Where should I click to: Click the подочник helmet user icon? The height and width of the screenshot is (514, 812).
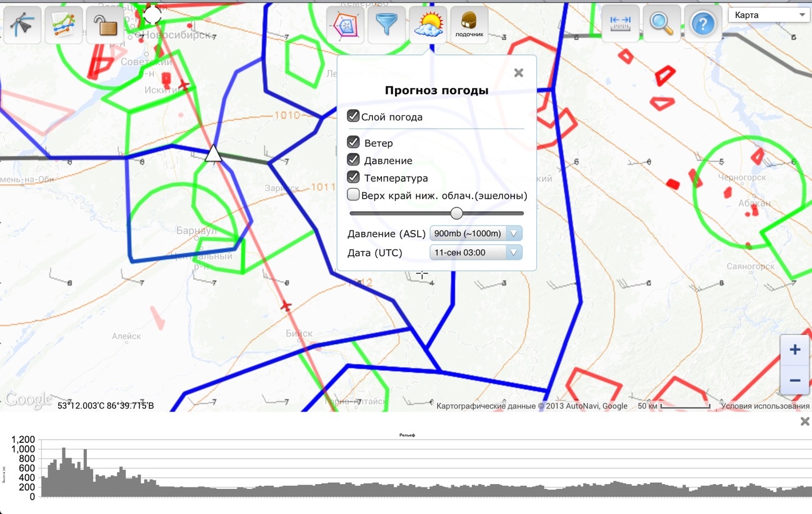click(469, 25)
